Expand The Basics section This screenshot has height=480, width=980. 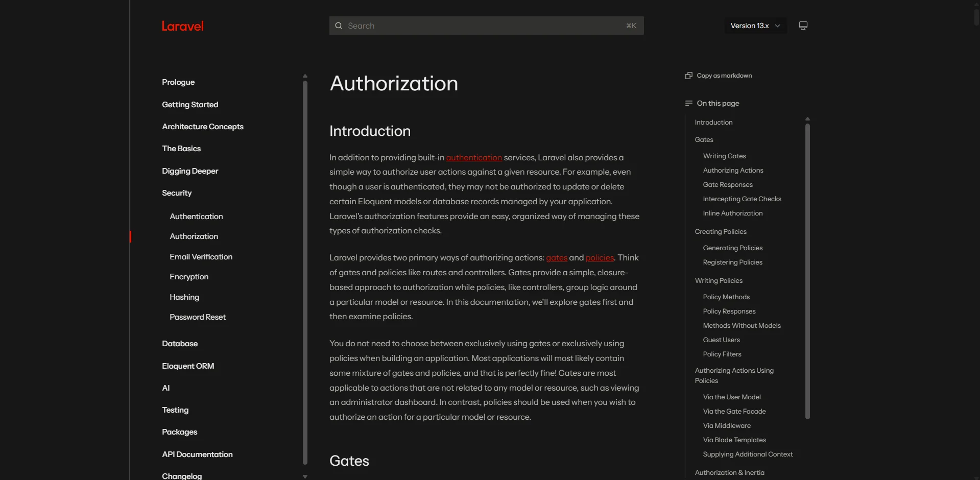click(x=181, y=149)
